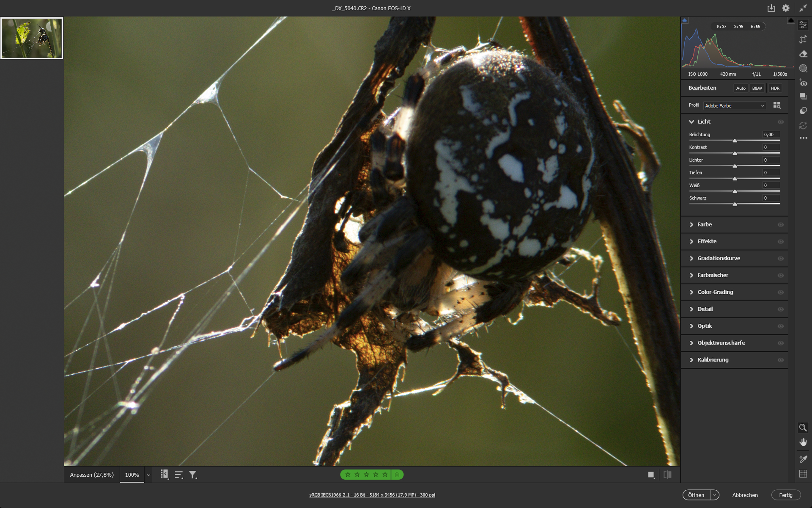Select the Red Eye removal tool

(x=803, y=83)
